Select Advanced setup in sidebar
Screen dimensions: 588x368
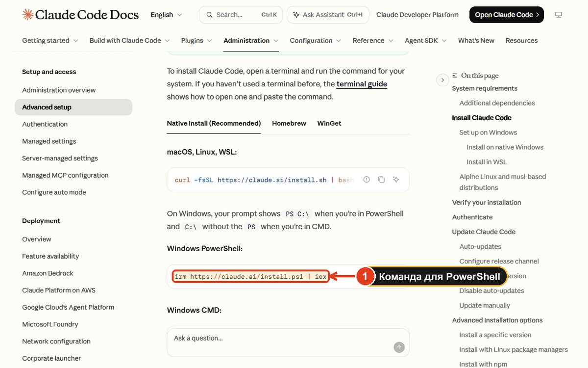(x=73, y=107)
